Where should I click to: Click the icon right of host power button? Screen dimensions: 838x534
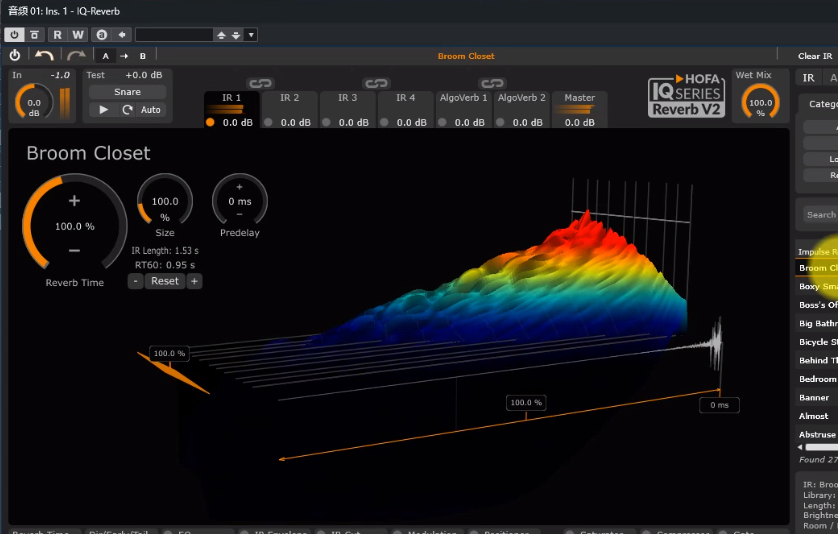35,35
